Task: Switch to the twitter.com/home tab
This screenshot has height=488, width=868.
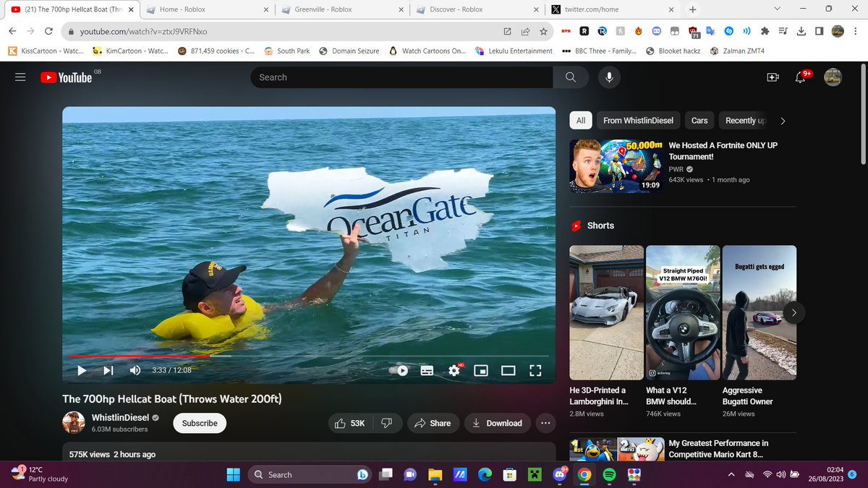Action: (x=611, y=9)
